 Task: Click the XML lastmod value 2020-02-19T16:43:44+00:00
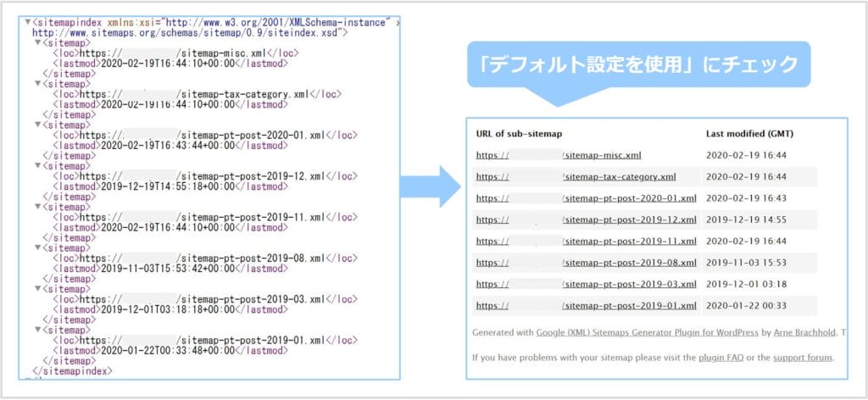[x=168, y=146]
